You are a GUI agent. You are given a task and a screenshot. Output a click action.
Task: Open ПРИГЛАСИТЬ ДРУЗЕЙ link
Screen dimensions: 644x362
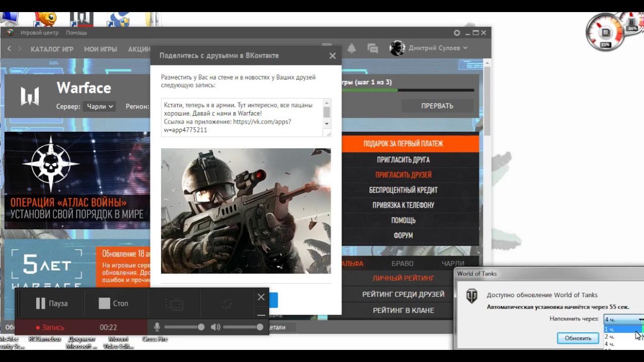(x=403, y=175)
